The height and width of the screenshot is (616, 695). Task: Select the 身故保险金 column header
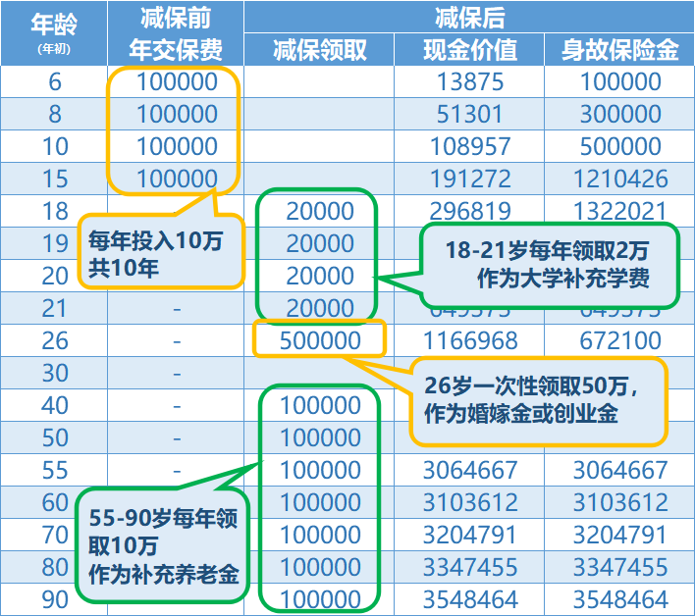[619, 50]
